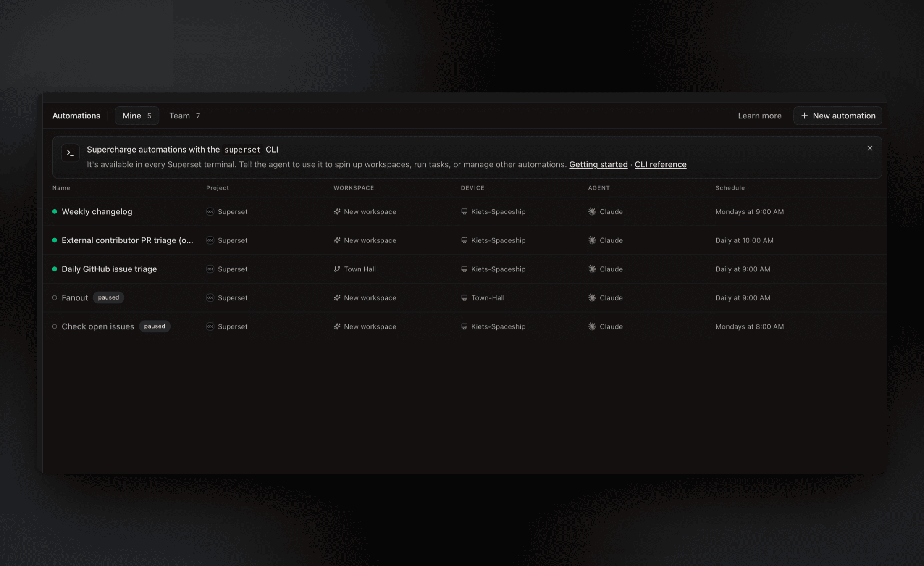Open the Getting started link

(x=598, y=164)
